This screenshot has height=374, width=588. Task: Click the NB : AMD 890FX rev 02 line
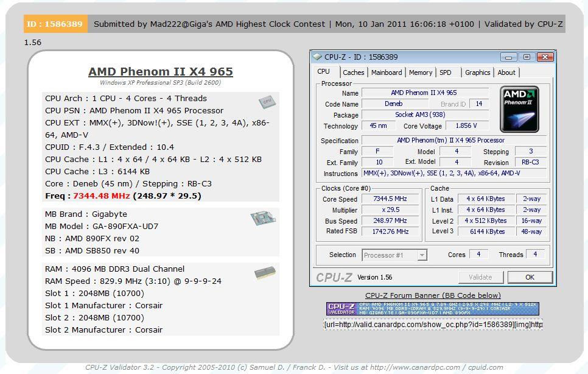coord(92,239)
